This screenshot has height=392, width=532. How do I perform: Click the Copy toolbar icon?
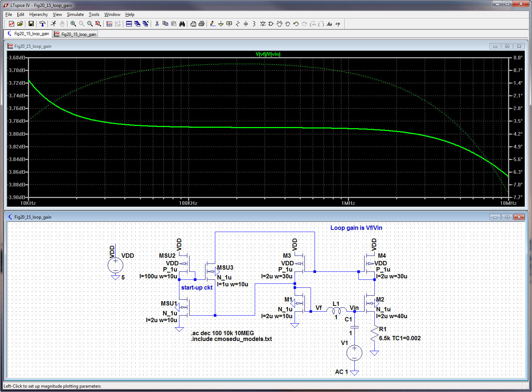[x=165, y=24]
